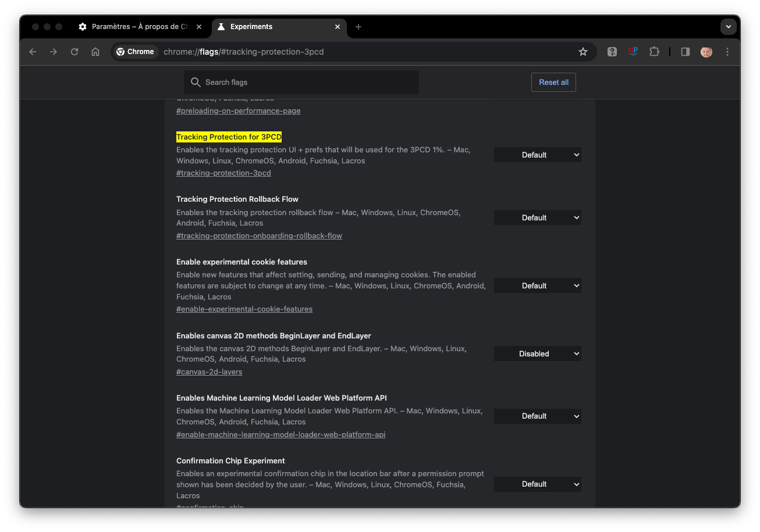
Task: Open the user profile avatar
Action: point(706,52)
